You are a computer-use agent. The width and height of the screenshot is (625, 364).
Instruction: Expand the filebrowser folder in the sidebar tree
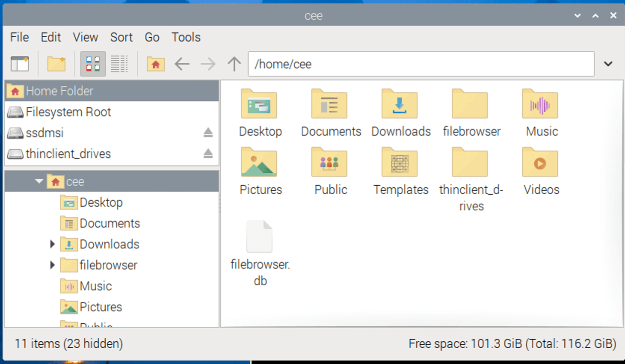click(x=52, y=265)
